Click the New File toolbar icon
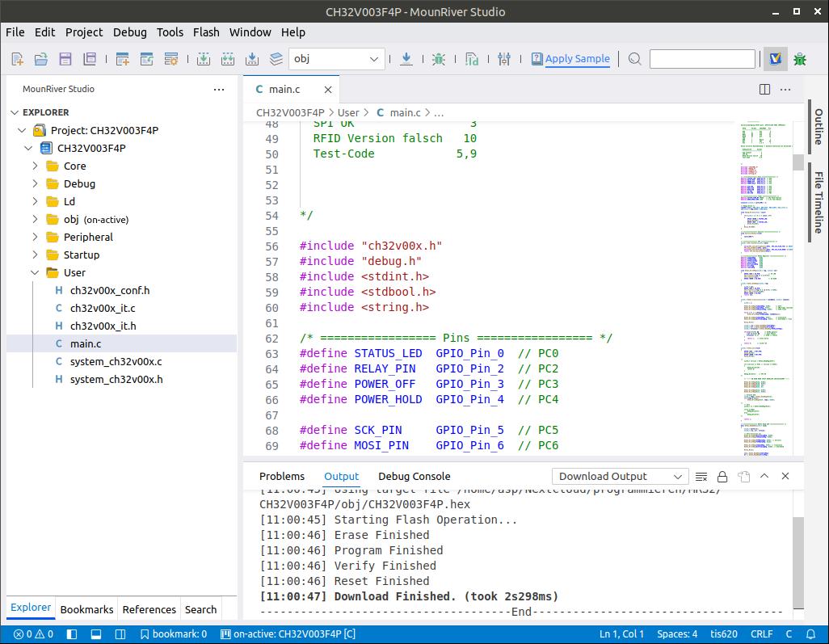The height and width of the screenshot is (644, 829). tap(17, 59)
